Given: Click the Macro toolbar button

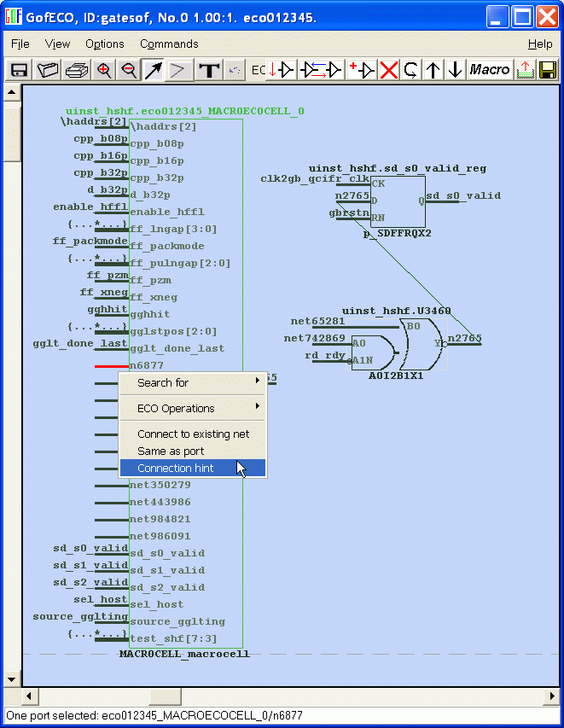Looking at the screenshot, I should [x=490, y=70].
